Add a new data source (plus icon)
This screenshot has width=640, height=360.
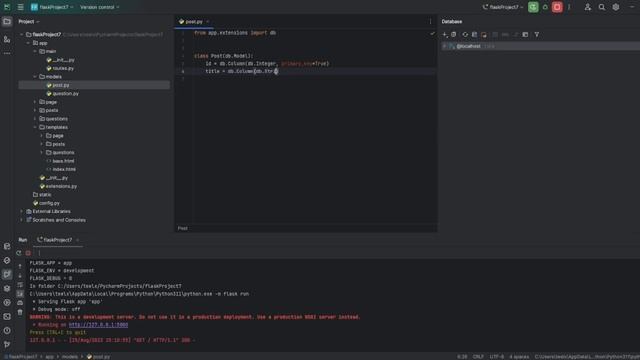445,35
